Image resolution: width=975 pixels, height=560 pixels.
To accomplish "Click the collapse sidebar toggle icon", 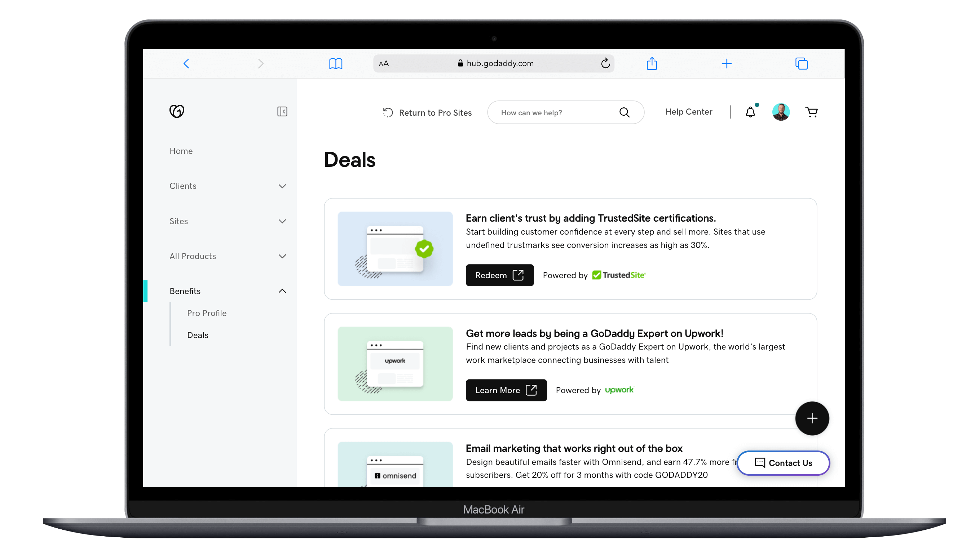I will 282,112.
